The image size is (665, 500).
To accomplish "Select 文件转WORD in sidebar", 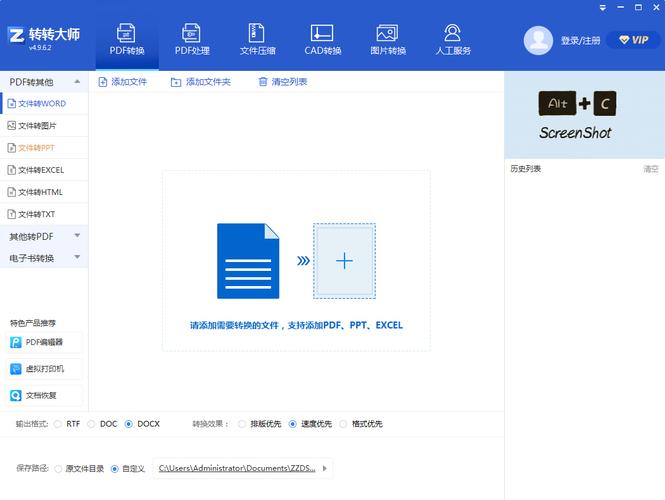I will 44,103.
